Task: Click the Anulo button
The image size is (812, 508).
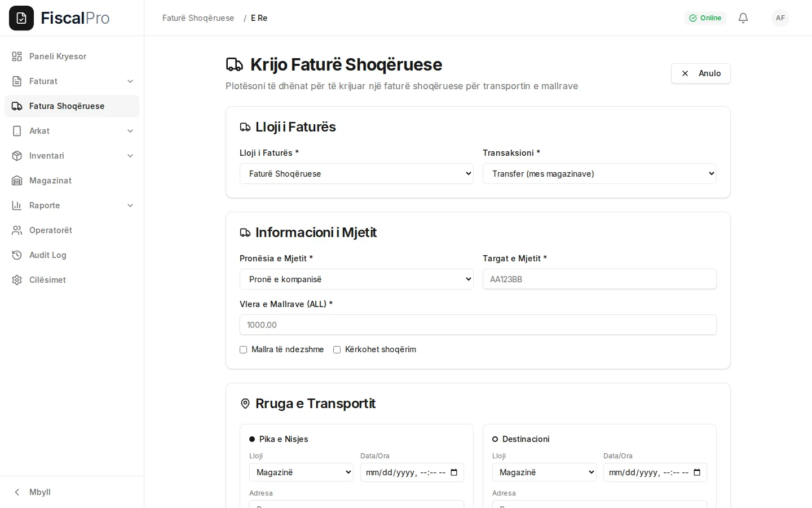Action: 701,73
